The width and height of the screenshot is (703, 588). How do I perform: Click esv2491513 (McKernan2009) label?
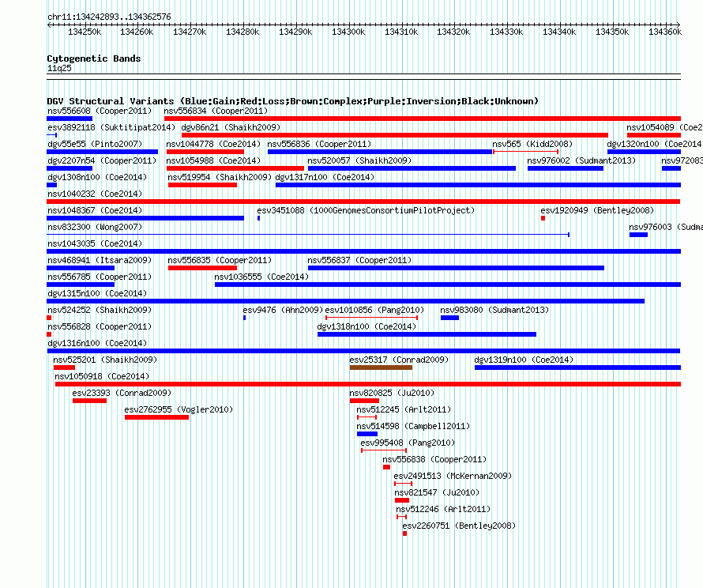click(453, 476)
